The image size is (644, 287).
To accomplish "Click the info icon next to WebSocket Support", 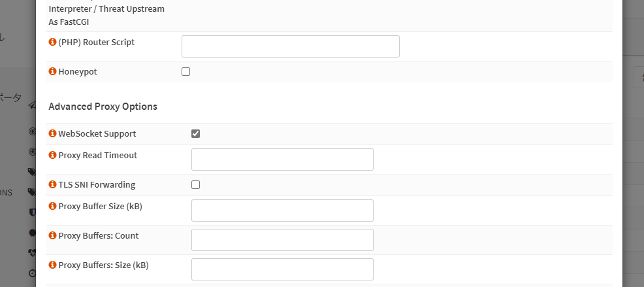I will (52, 133).
